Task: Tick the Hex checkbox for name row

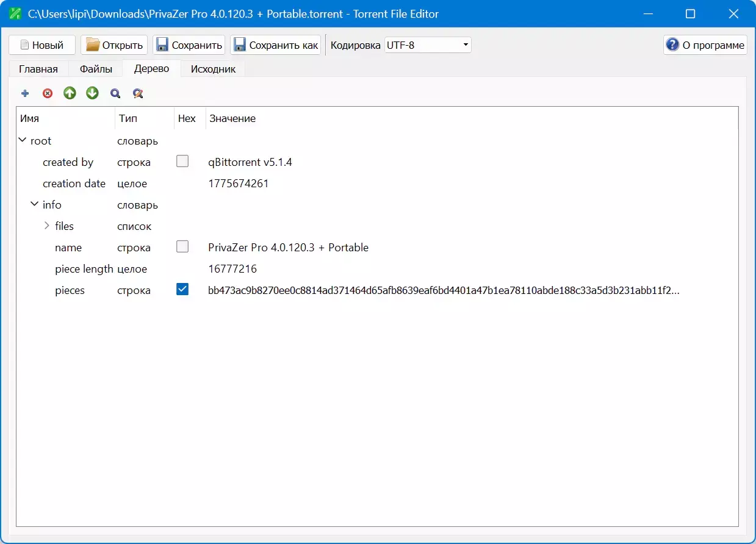Action: tap(182, 247)
